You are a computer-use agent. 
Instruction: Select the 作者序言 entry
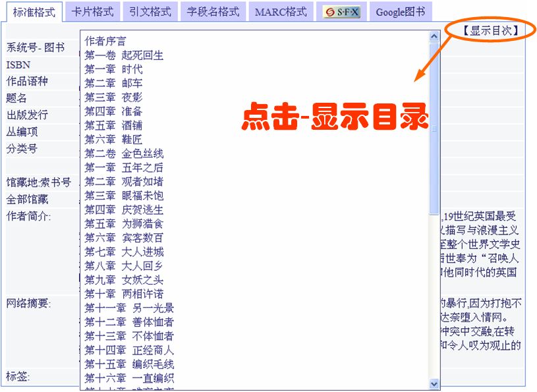(x=105, y=41)
